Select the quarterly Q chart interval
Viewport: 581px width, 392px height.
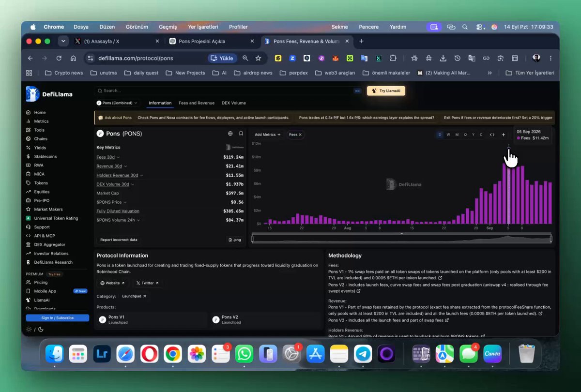click(x=465, y=135)
